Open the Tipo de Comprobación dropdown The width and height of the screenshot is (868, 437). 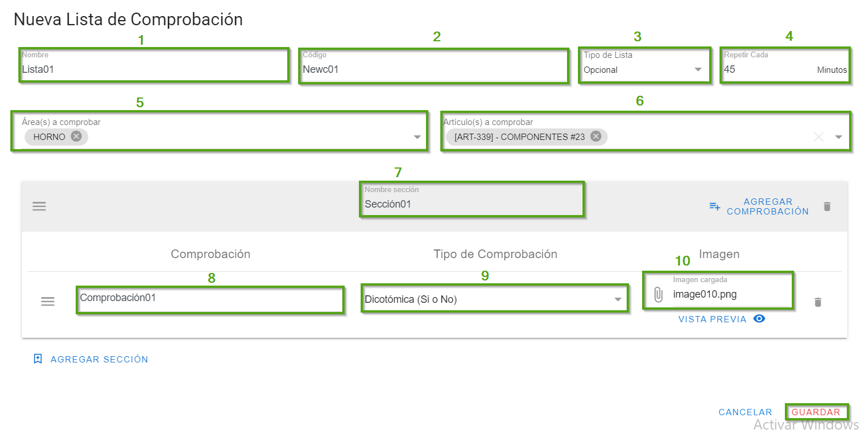[618, 299]
